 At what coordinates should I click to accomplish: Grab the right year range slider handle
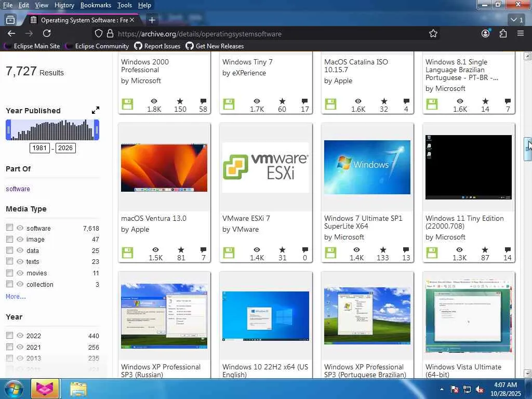click(97, 129)
